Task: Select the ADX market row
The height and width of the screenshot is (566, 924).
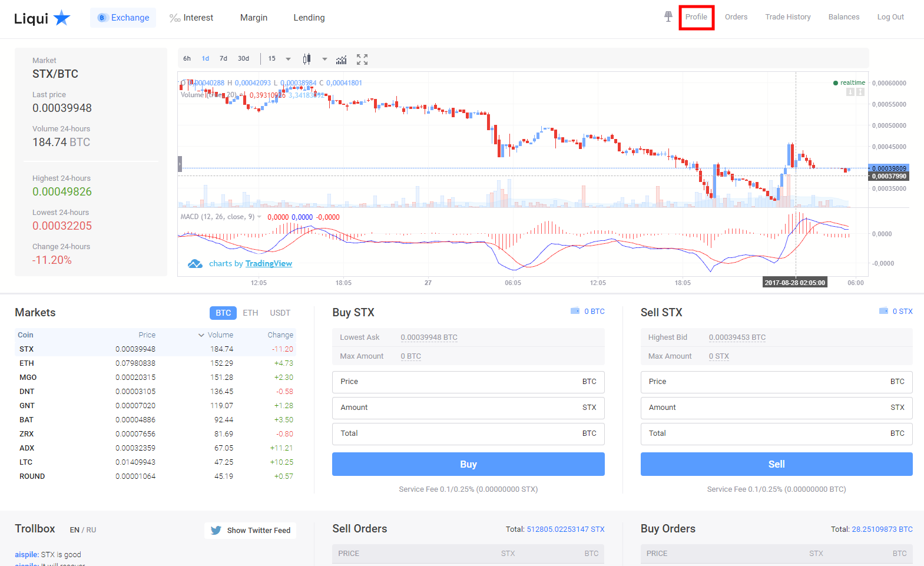Action: point(155,448)
